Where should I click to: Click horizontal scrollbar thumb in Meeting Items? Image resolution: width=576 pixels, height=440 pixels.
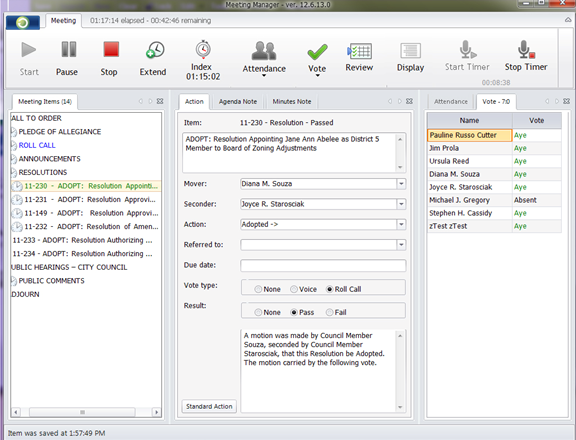[82, 412]
